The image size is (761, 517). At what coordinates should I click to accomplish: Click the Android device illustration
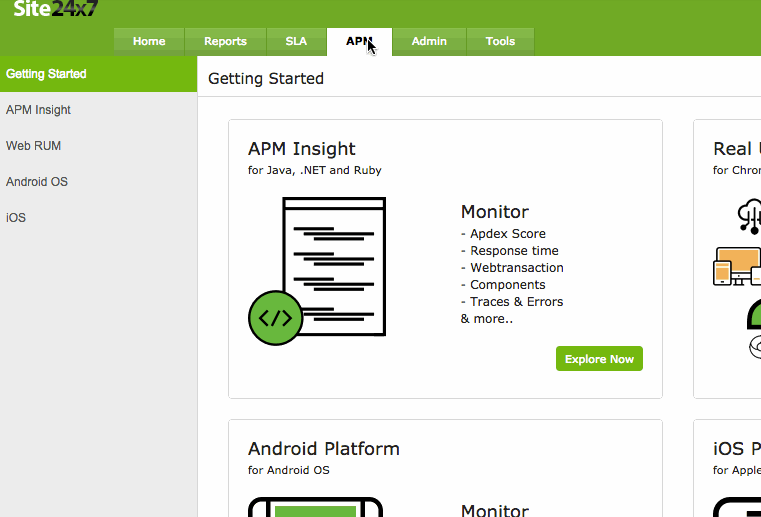click(315, 506)
